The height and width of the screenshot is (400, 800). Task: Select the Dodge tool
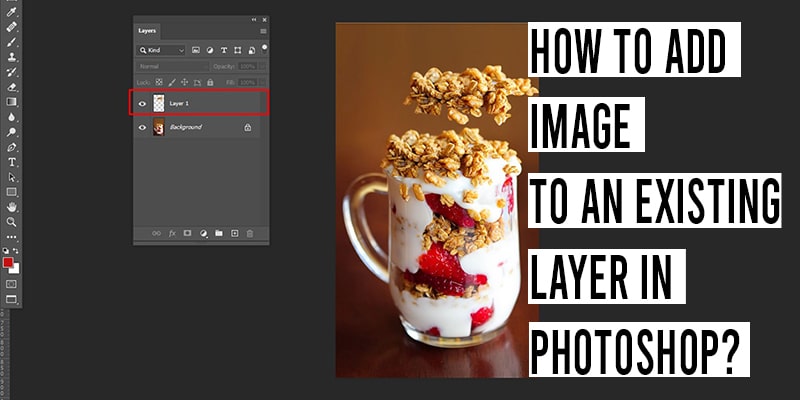[x=12, y=132]
